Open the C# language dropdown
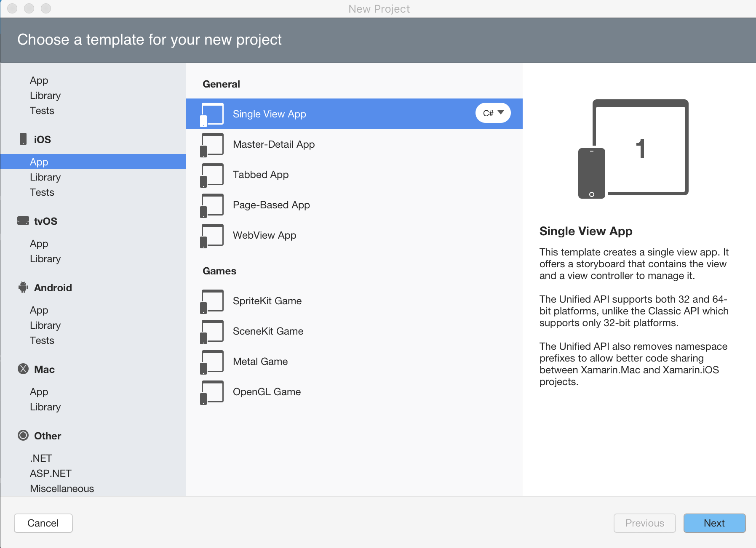Screen dimensions: 756x548 (493, 113)
